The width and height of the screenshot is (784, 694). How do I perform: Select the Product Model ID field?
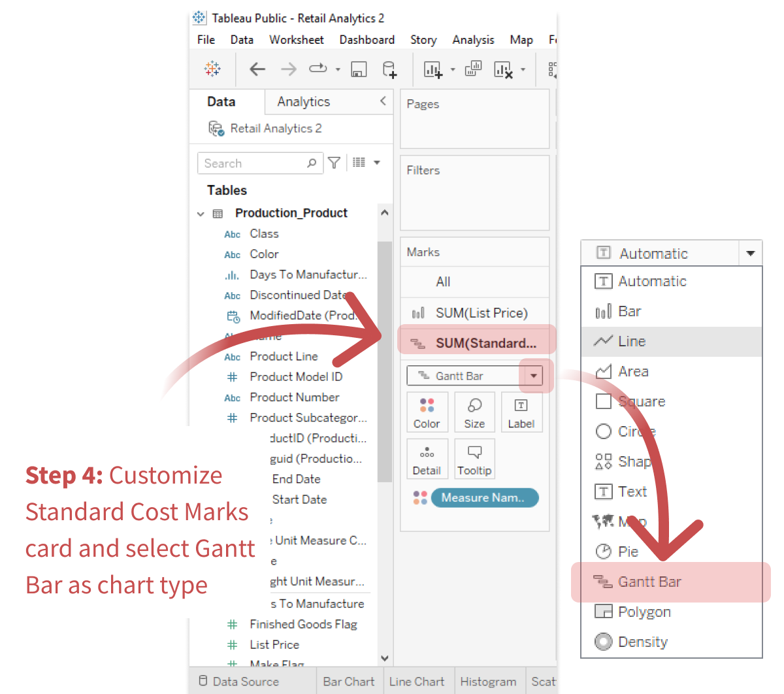pos(296,376)
